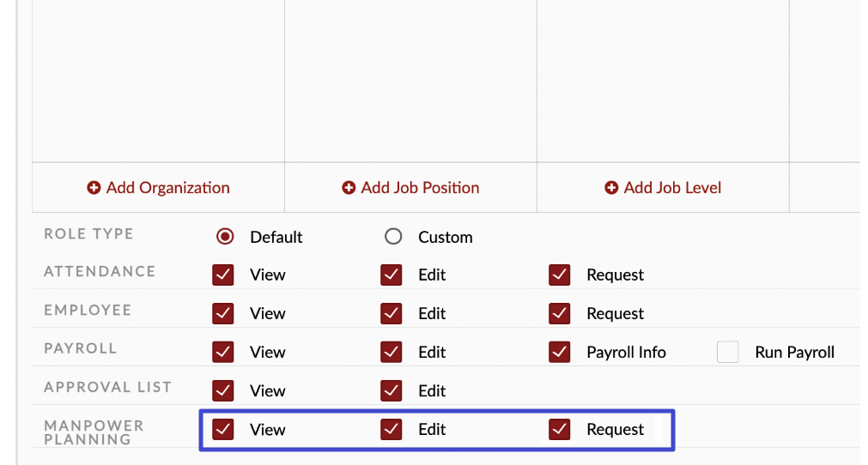This screenshot has width=868, height=465.
Task: Disable Payroll Edit permission
Action: pyautogui.click(x=392, y=352)
